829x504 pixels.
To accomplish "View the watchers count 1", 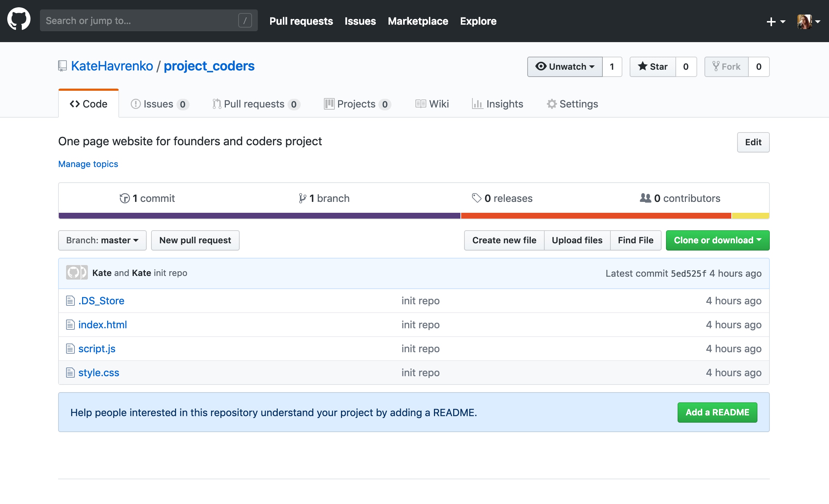I will 612,67.
